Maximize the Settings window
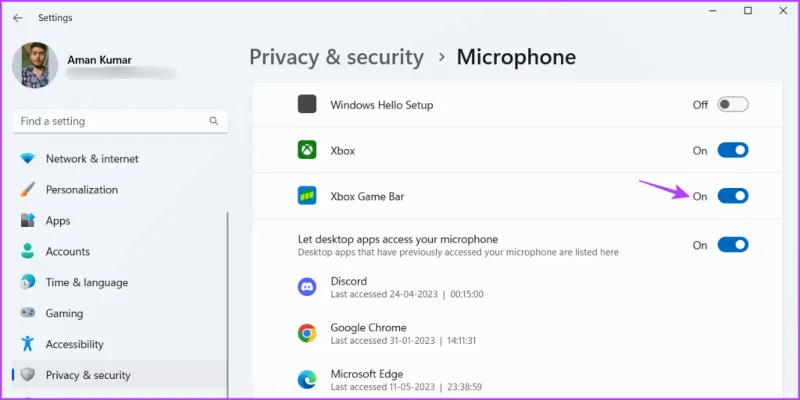The height and width of the screenshot is (400, 800). tap(748, 11)
